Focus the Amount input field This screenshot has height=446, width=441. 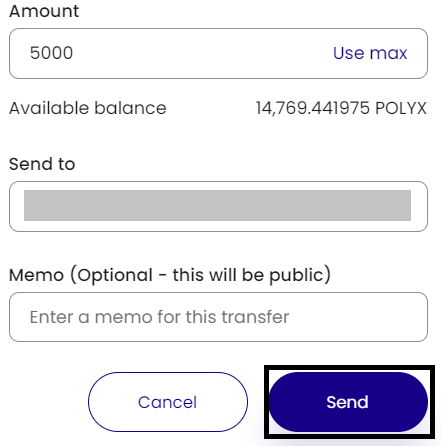218,53
